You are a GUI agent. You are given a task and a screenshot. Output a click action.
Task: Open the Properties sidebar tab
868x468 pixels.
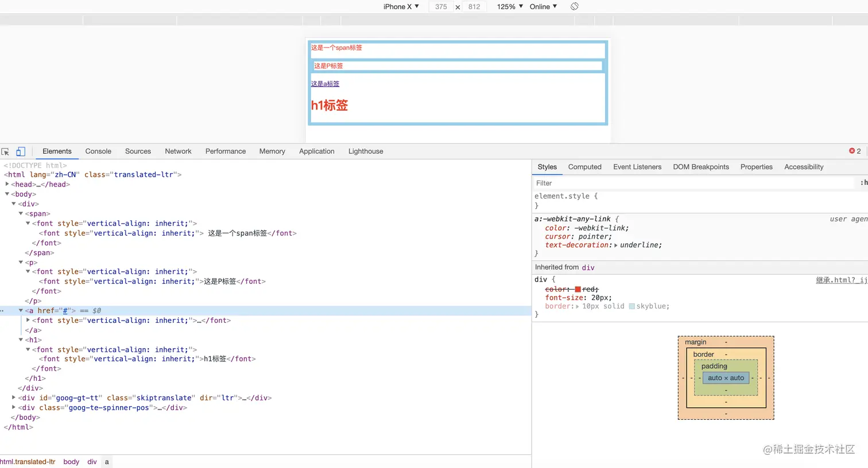point(756,167)
